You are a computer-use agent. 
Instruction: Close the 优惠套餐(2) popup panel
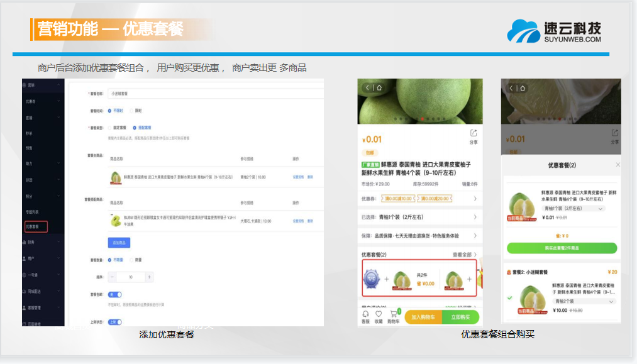pyautogui.click(x=617, y=165)
